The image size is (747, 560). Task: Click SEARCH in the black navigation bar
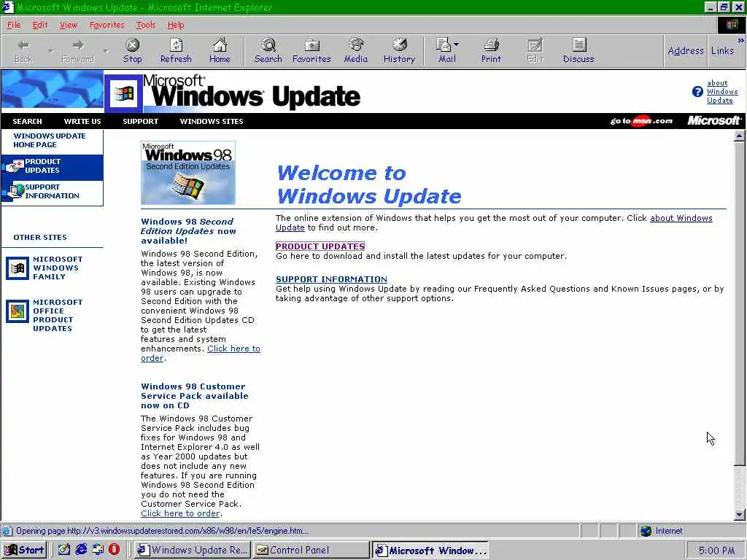[27, 122]
